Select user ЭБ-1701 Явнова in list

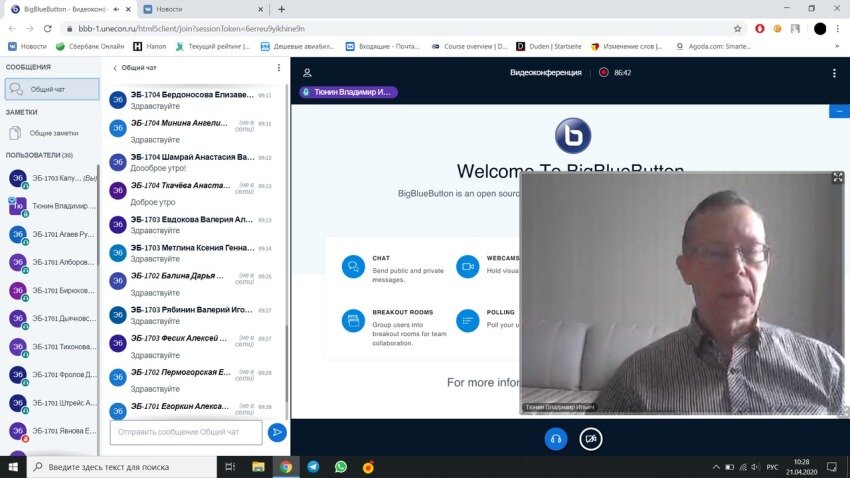51,431
